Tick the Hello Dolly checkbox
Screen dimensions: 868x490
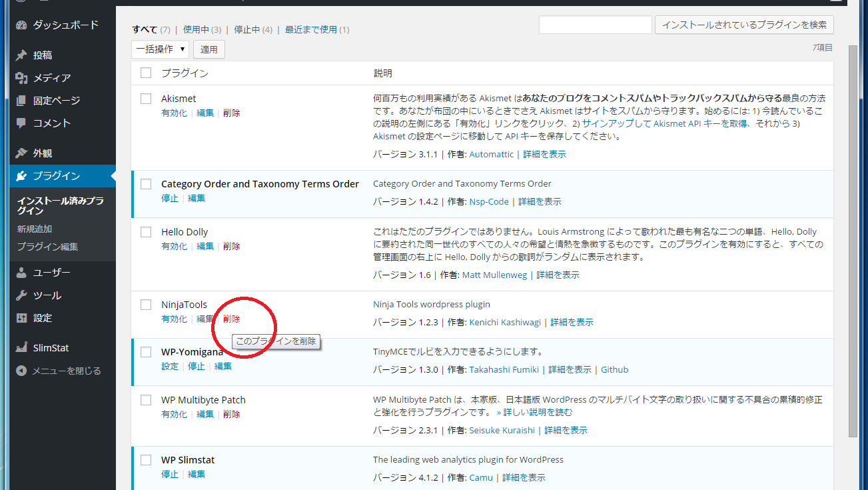[x=146, y=232]
